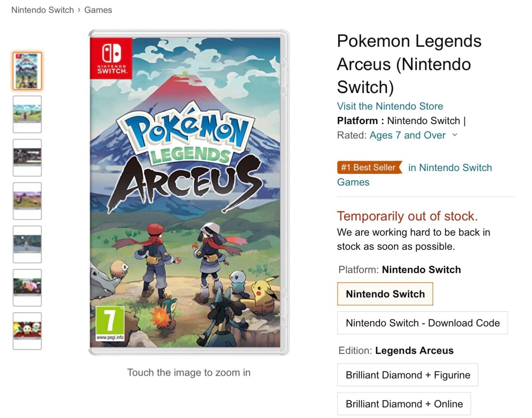Choose the Nintendo Switch platform option
This screenshot has height=418, width=532.
pyautogui.click(x=385, y=294)
